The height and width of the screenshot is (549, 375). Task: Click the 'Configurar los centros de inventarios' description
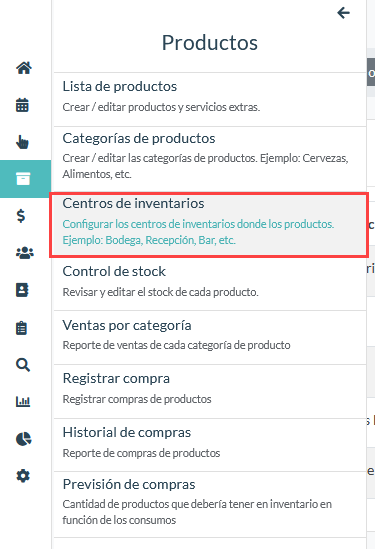pyautogui.click(x=198, y=232)
